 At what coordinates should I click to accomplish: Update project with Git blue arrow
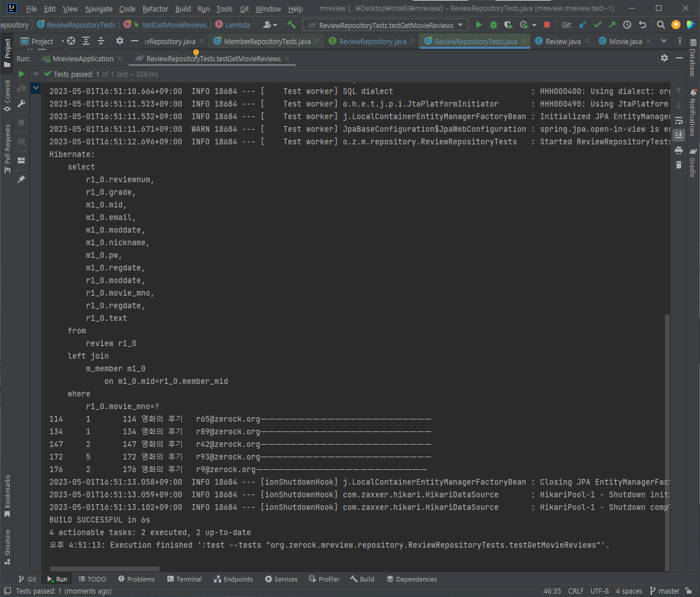pyautogui.click(x=582, y=25)
